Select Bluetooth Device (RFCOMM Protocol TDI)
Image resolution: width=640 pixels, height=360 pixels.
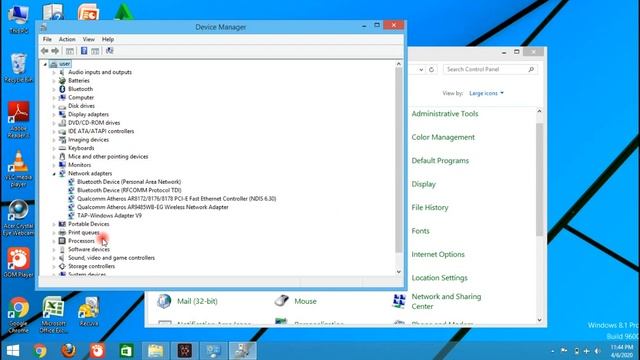pos(129,190)
